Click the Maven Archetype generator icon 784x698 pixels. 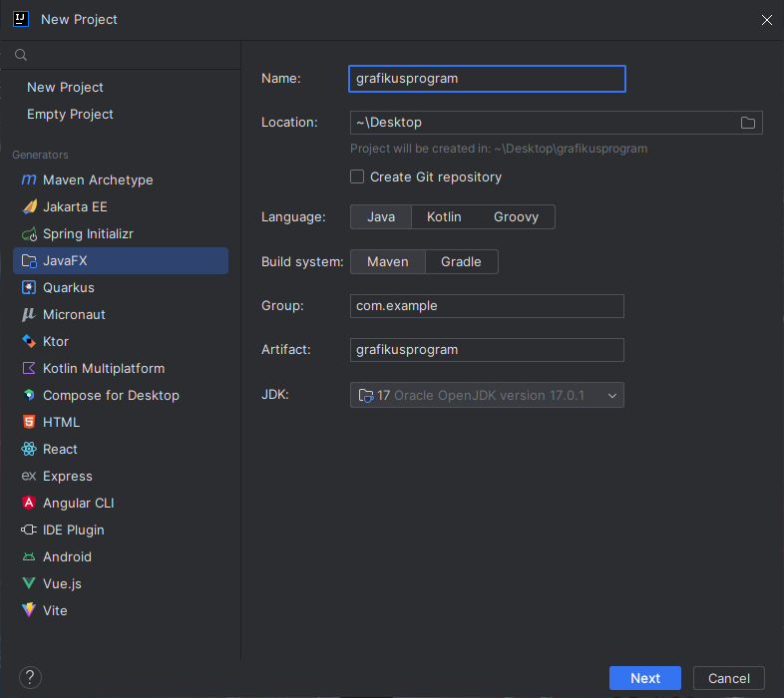tap(29, 180)
